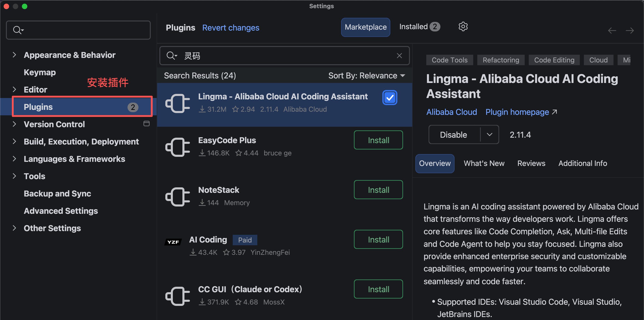Open the Sort By Relevance dropdown
The height and width of the screenshot is (320, 644).
click(366, 76)
